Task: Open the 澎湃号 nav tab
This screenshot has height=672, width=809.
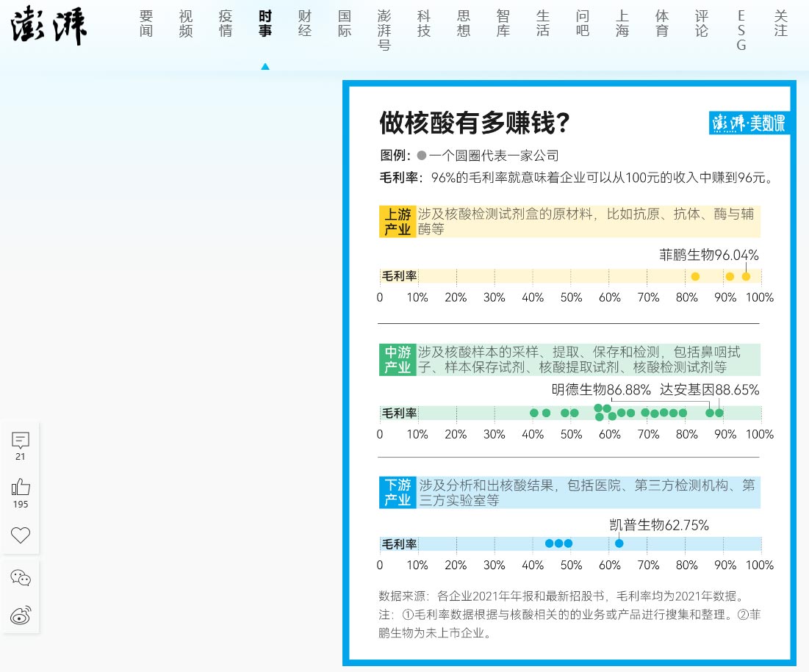Action: 384,30
